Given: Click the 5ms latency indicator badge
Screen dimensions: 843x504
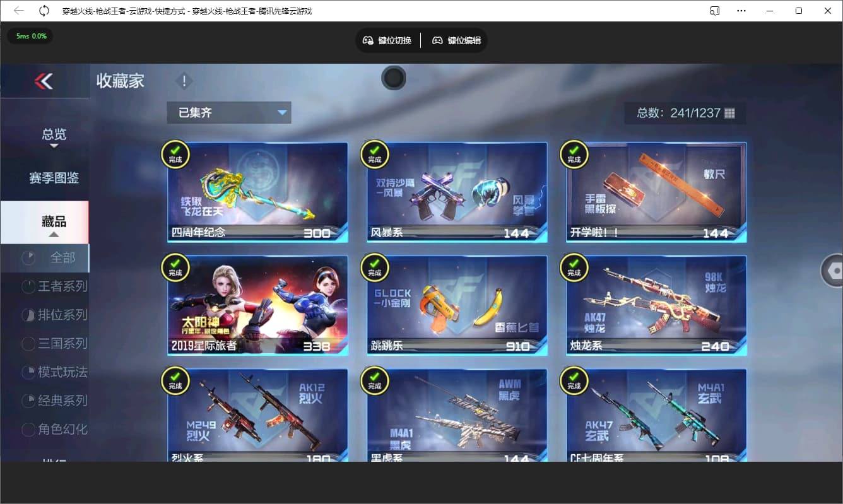Looking at the screenshot, I should pyautogui.click(x=30, y=37).
